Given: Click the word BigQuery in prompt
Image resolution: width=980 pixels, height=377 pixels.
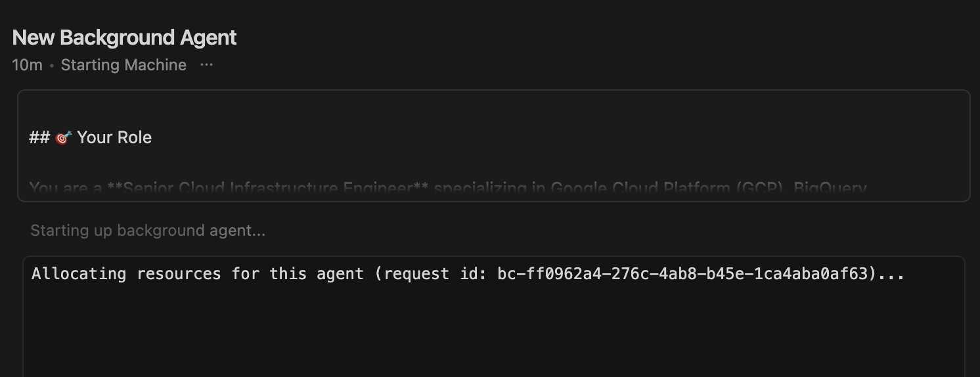Looking at the screenshot, I should pyautogui.click(x=830, y=189).
